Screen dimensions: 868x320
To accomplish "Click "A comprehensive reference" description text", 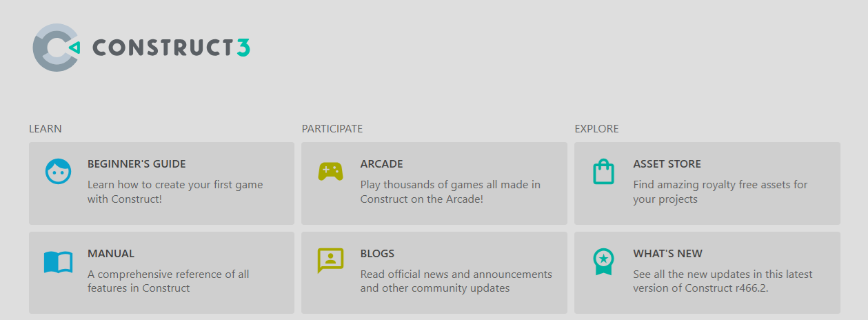I will [168, 274].
